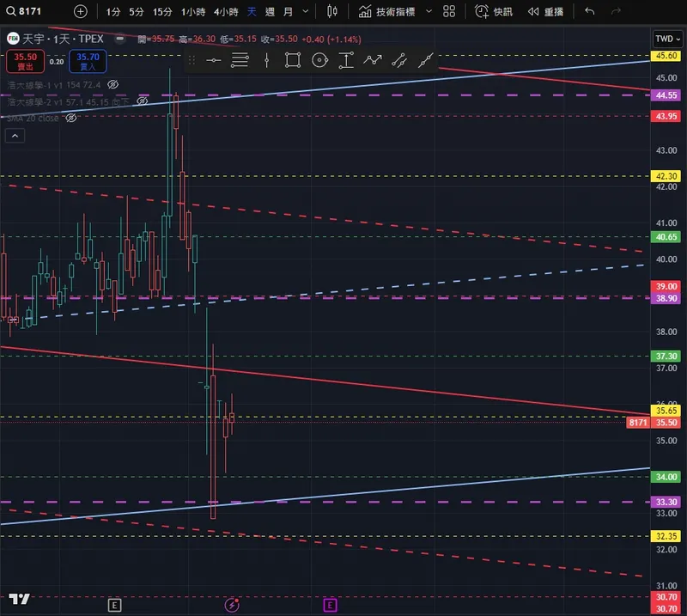Open the white E earnings marker
This screenshot has height=616, width=687.
114,606
